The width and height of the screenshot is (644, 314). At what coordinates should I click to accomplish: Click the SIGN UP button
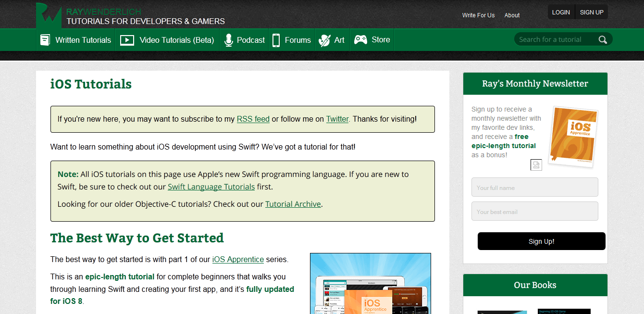[592, 13]
